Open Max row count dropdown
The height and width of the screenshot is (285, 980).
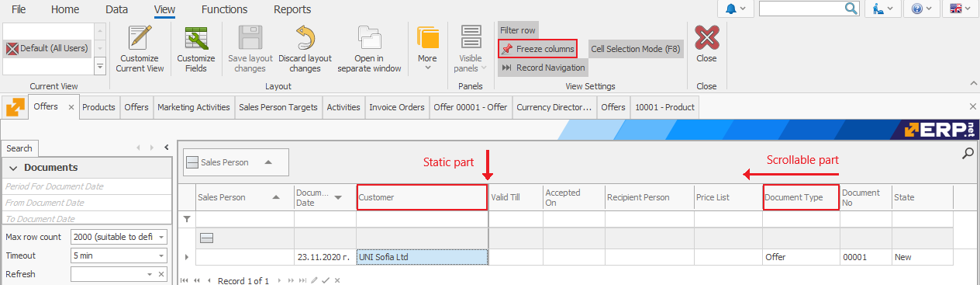pyautogui.click(x=161, y=237)
